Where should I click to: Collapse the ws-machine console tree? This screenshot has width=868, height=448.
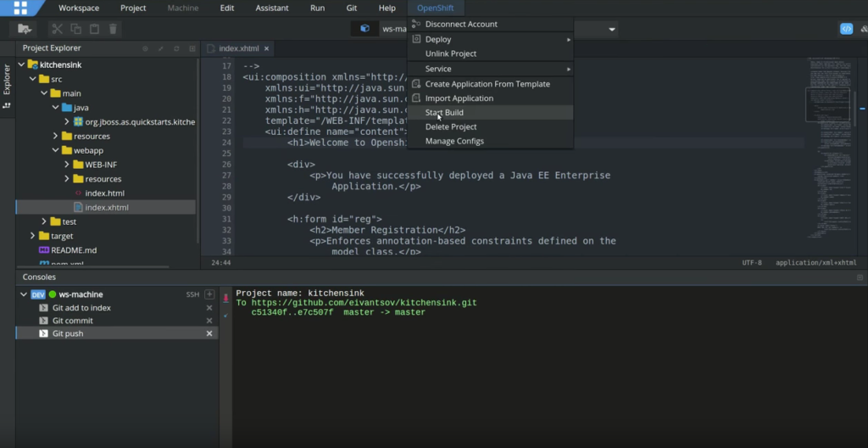tap(23, 294)
